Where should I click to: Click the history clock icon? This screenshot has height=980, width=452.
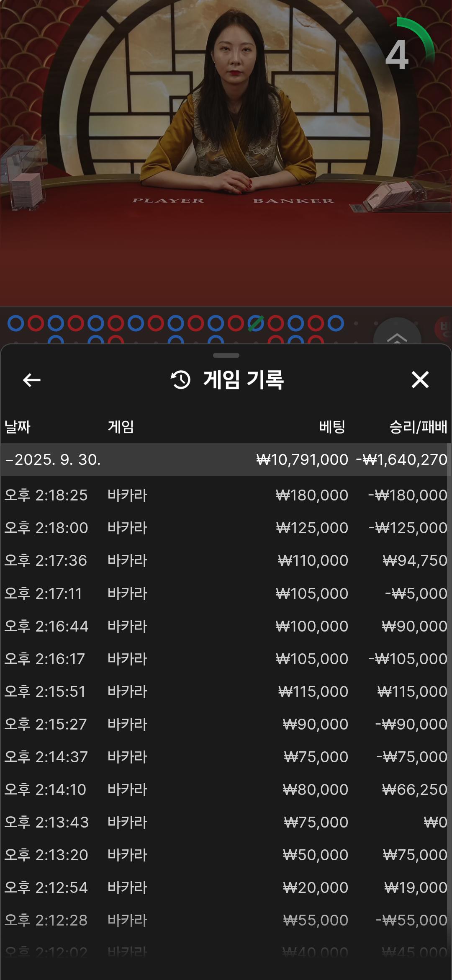[180, 380]
